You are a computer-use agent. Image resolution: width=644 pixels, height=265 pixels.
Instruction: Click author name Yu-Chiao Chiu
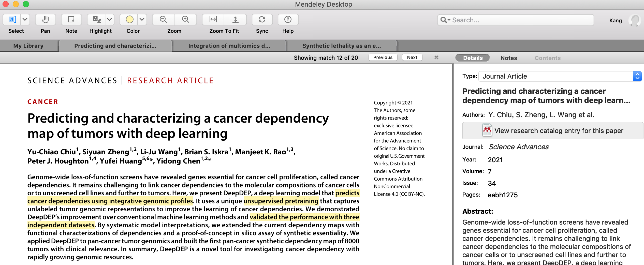point(52,152)
